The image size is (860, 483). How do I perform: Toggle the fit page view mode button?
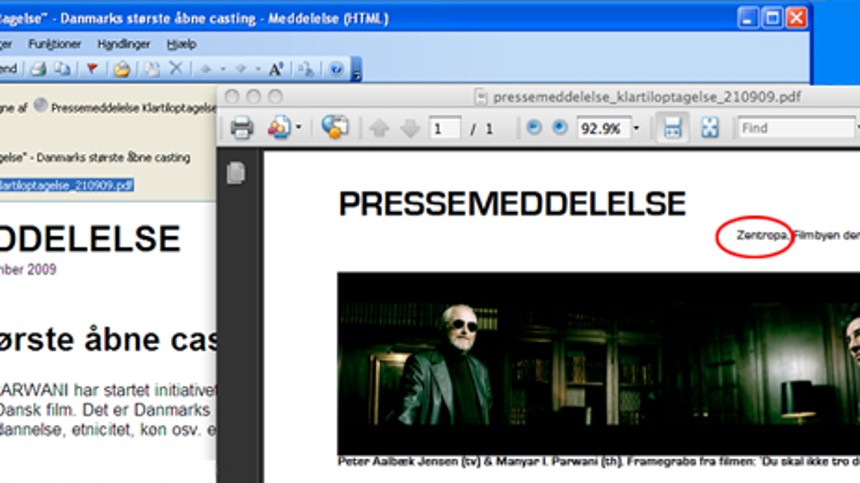point(710,128)
